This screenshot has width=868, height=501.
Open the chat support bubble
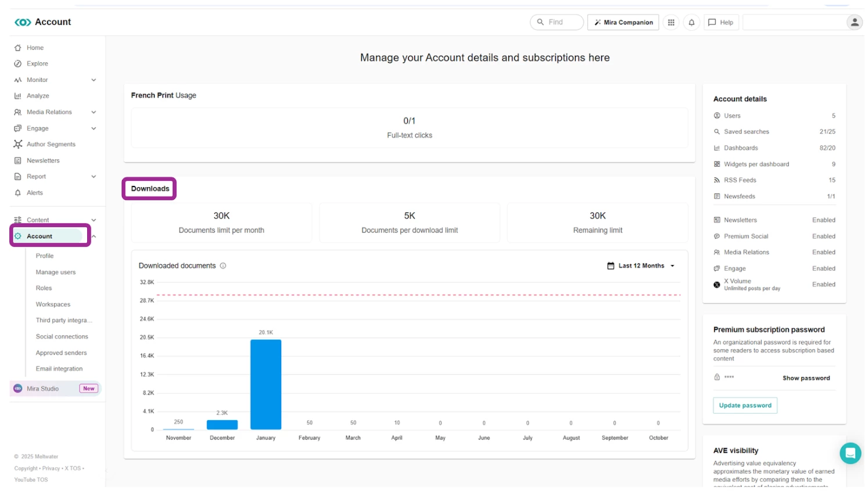click(850, 453)
